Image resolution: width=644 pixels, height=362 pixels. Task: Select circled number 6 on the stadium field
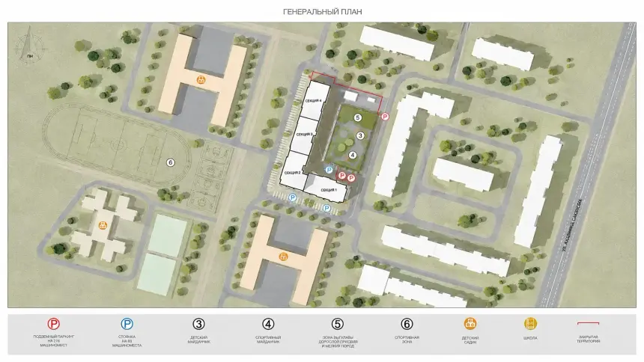(x=170, y=162)
